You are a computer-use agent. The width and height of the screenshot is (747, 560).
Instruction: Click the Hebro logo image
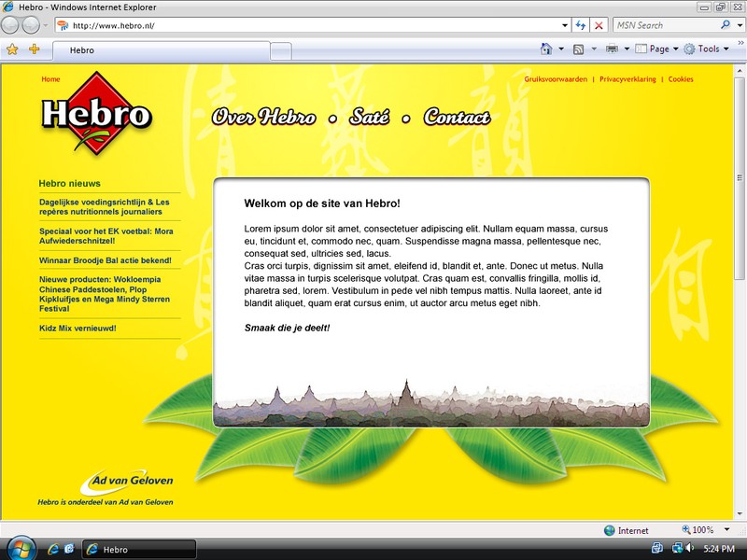[x=95, y=115]
